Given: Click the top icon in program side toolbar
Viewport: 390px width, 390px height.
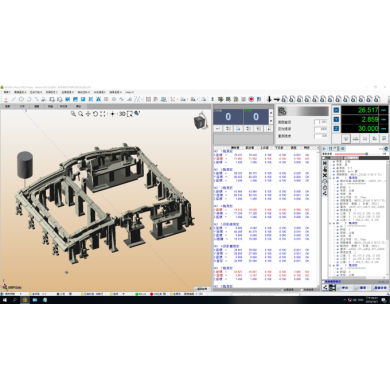Looking at the screenshot, I should [x=325, y=163].
